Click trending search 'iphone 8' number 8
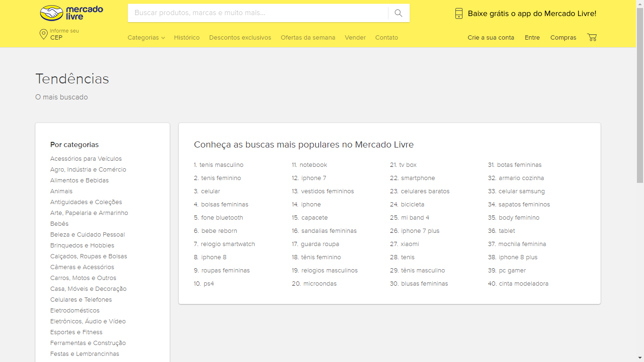Image resolution: width=644 pixels, height=362 pixels. pyautogui.click(x=214, y=257)
